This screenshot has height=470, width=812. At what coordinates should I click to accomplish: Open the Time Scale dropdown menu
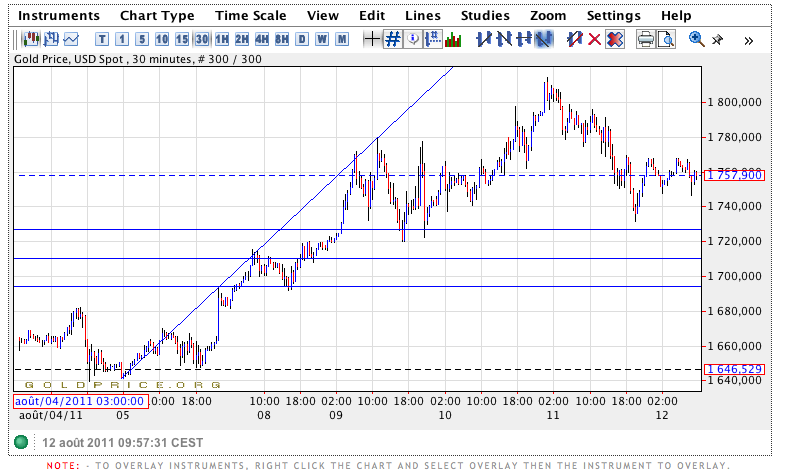click(x=250, y=16)
